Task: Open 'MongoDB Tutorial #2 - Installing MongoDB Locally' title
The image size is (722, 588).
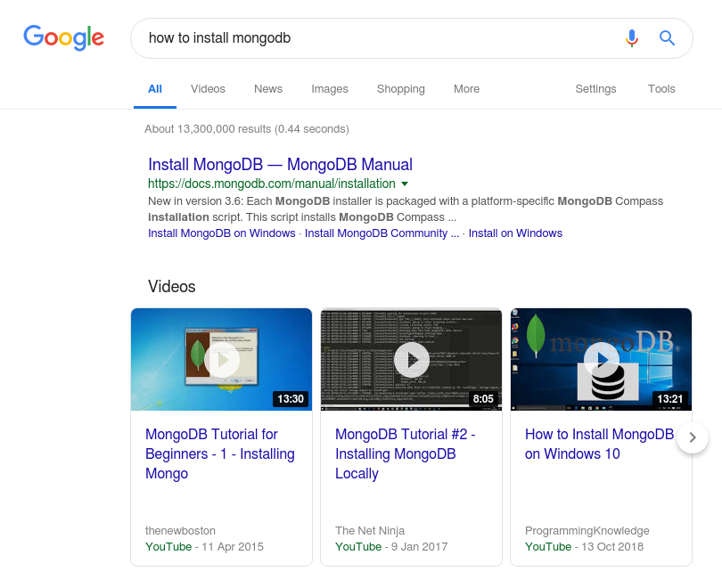Action: (406, 453)
